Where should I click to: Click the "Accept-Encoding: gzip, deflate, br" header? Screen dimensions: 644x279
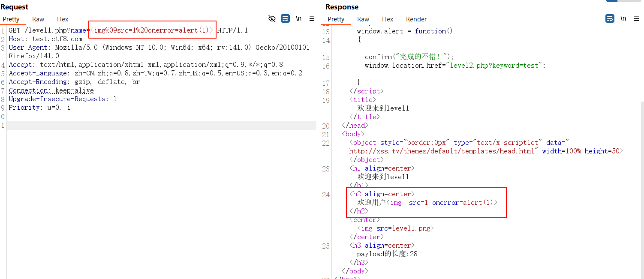[x=74, y=82]
